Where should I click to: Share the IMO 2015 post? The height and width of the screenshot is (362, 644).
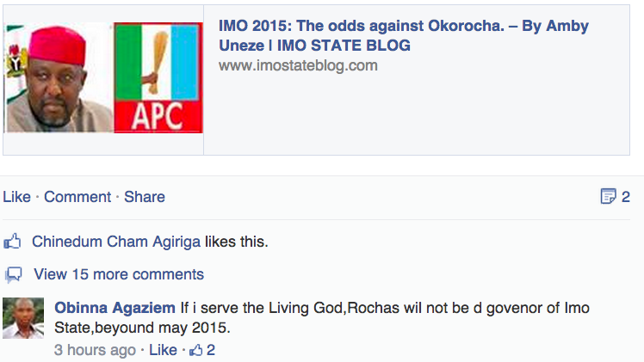pyautogui.click(x=145, y=197)
